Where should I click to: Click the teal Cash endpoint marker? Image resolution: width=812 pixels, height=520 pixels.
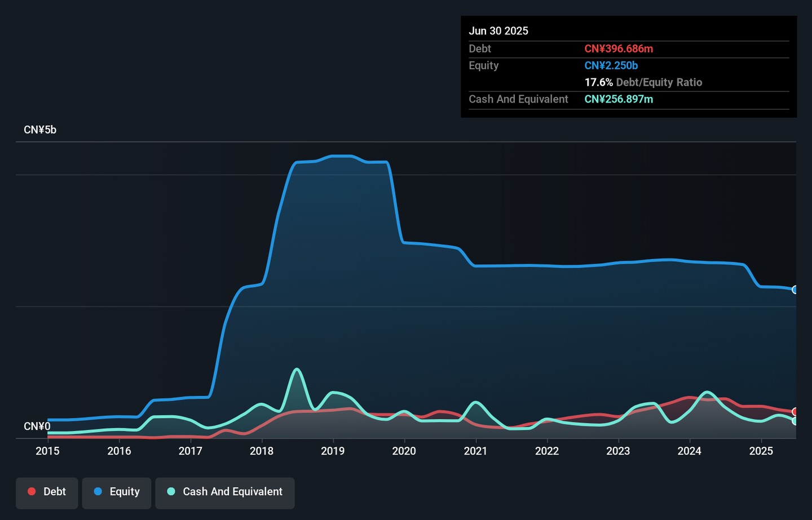point(795,421)
